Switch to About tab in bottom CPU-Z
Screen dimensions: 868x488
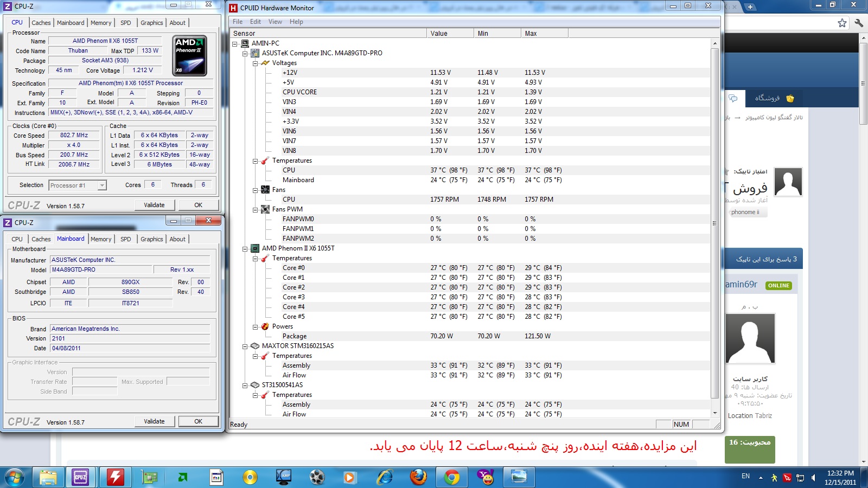[177, 239]
